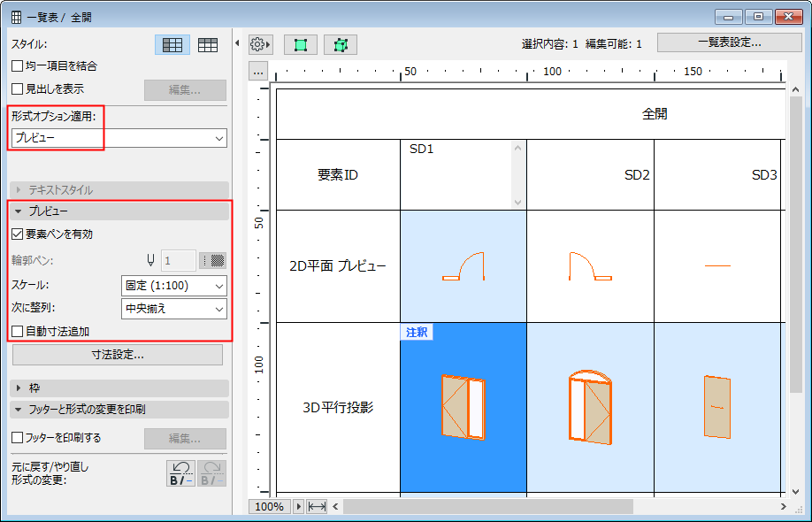Click the redo format change icon
This screenshot has height=522, width=812.
tap(211, 473)
